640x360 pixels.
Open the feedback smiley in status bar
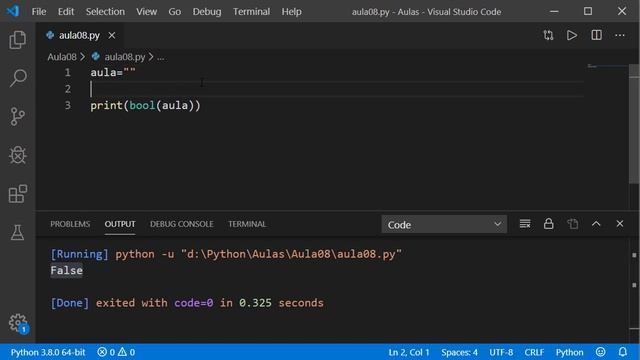(x=600, y=352)
